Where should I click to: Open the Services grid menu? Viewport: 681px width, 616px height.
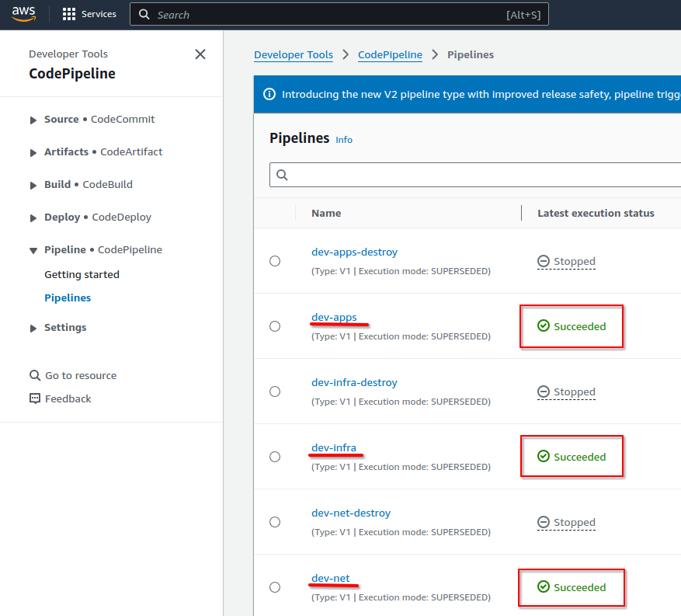click(x=69, y=14)
